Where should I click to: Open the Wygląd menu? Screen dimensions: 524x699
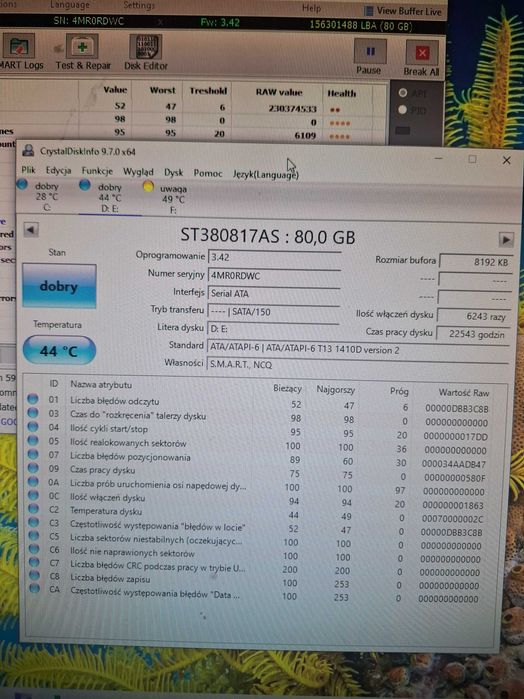click(138, 172)
